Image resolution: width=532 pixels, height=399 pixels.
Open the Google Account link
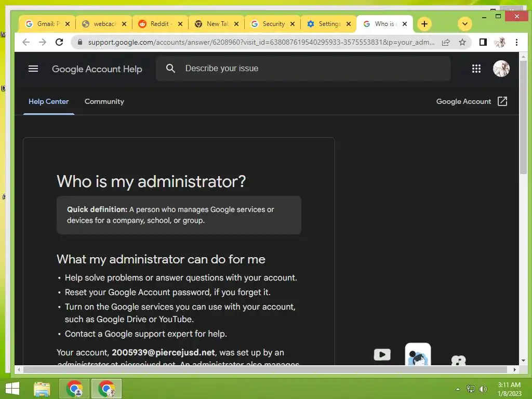pyautogui.click(x=463, y=101)
